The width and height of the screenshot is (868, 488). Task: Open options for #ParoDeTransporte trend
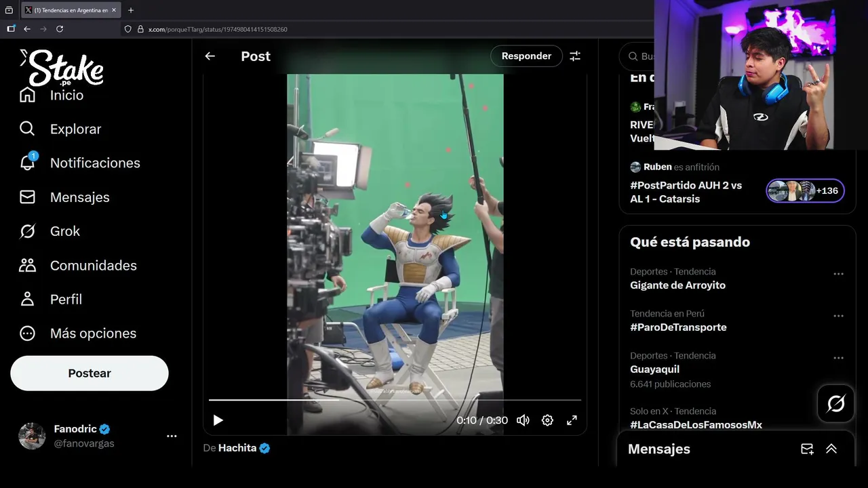(x=838, y=316)
